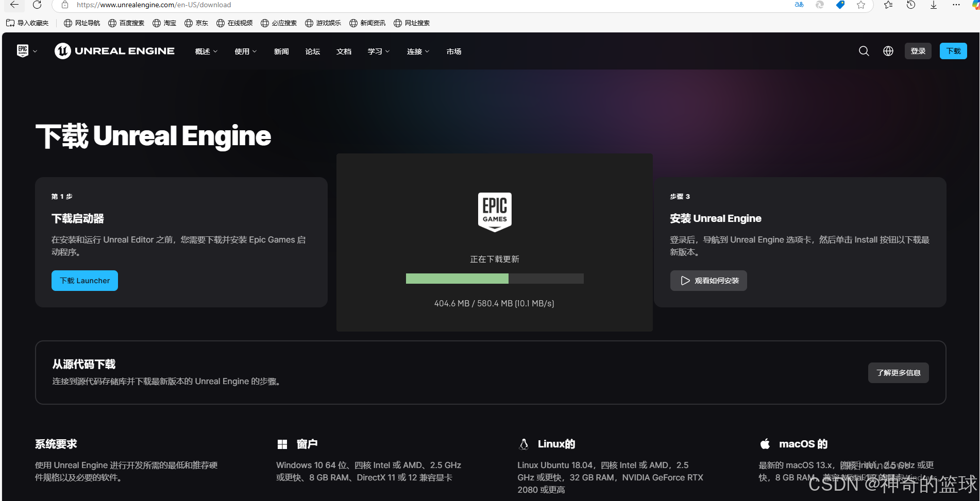This screenshot has height=501, width=980.
Task: Click the 下载 Launcher button
Action: (85, 281)
